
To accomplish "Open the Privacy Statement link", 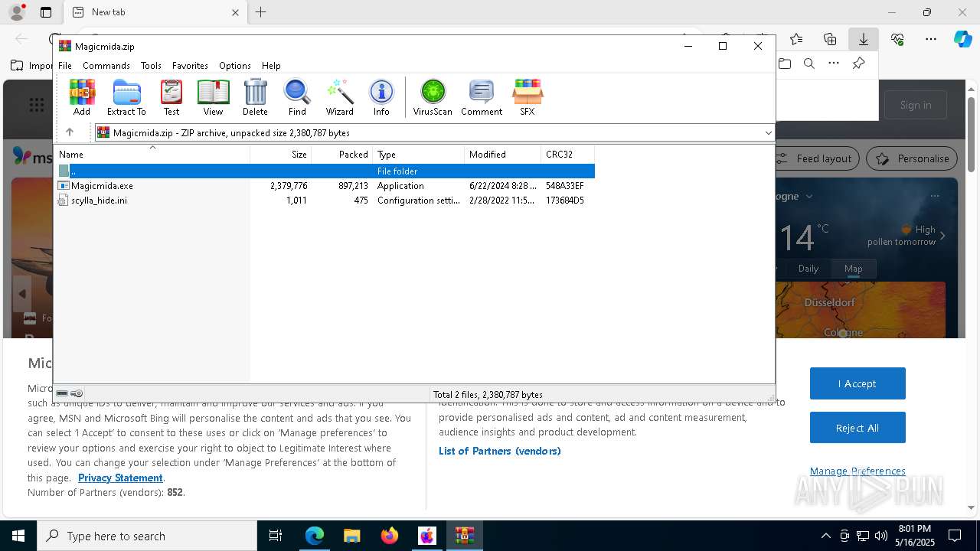I will (120, 478).
